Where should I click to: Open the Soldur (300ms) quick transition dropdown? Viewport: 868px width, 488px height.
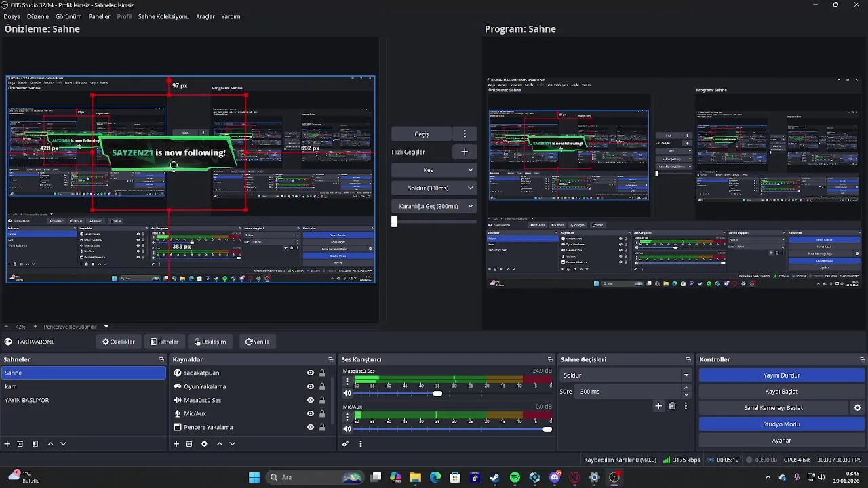point(434,188)
